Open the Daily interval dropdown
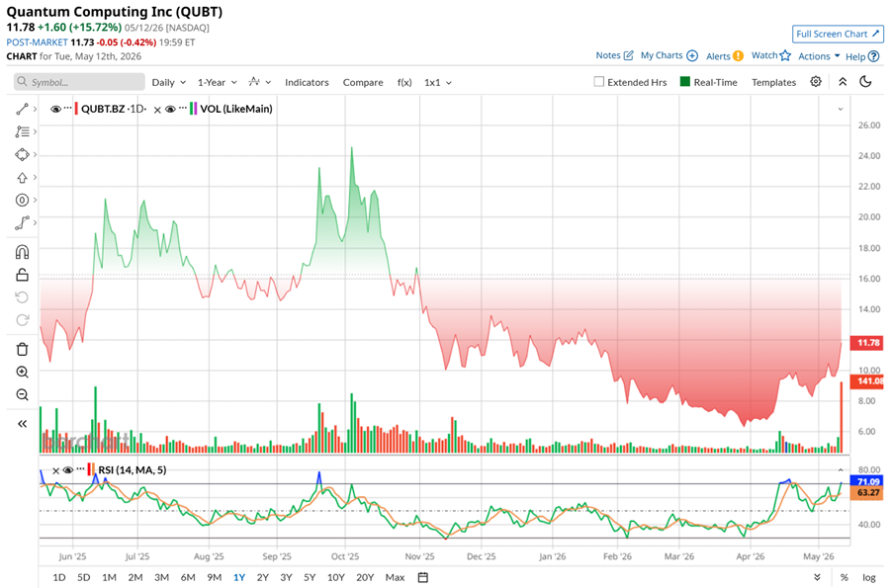The image size is (892, 588). 168,82
